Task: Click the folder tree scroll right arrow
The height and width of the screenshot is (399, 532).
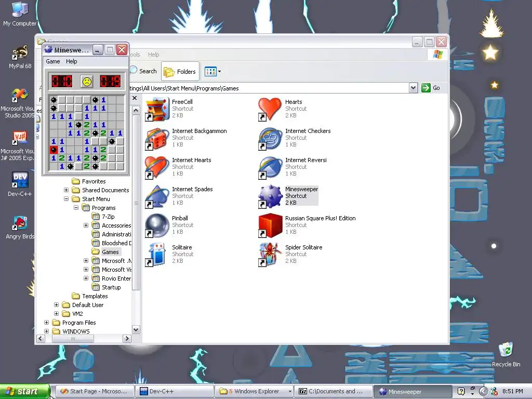Action: (x=127, y=338)
